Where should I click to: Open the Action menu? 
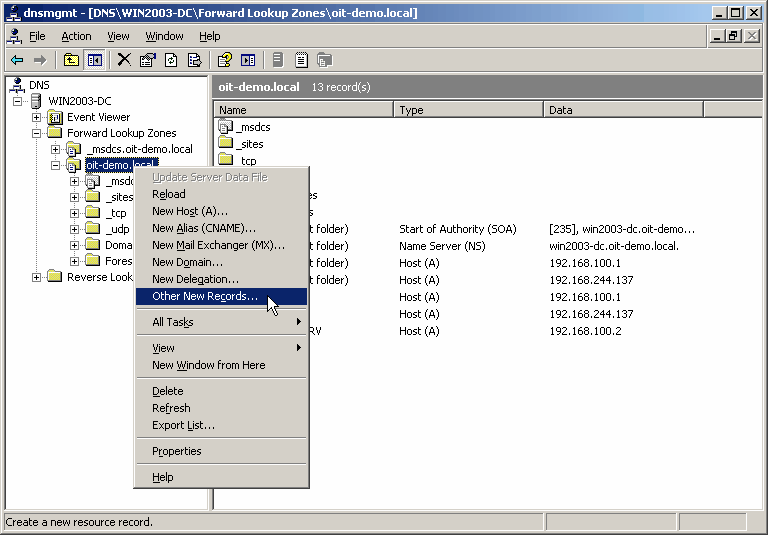tap(76, 36)
